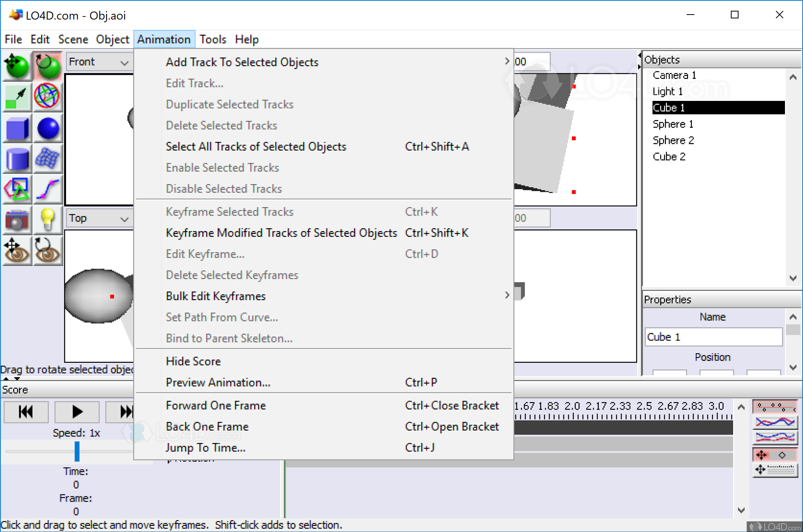Open the Top view dropdown
The height and width of the screenshot is (532, 803).
[x=99, y=218]
